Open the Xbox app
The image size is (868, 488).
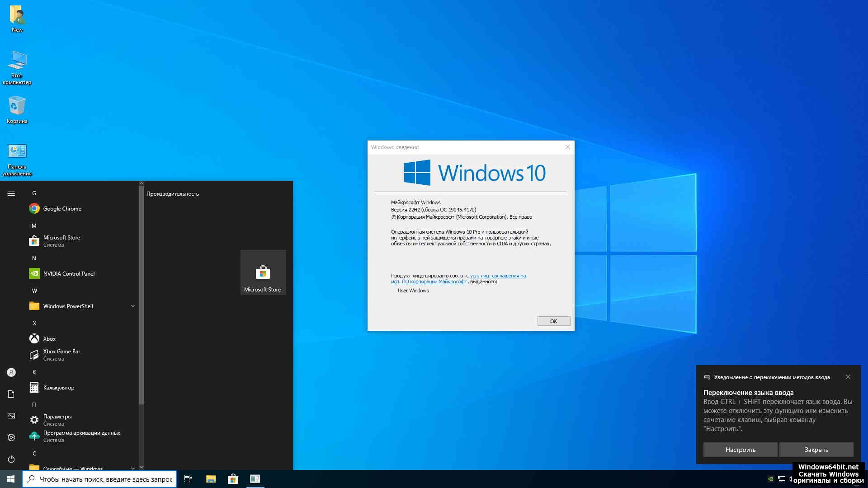tap(49, 339)
